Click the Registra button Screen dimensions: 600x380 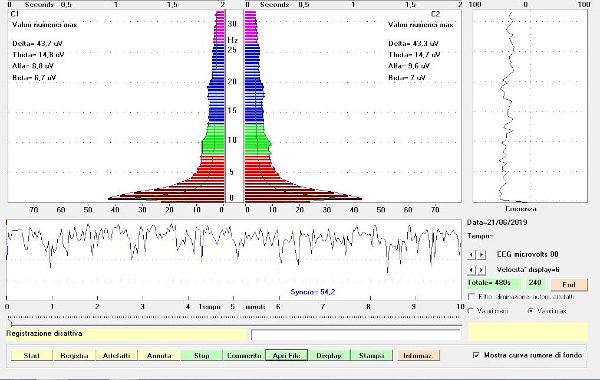pos(74,356)
